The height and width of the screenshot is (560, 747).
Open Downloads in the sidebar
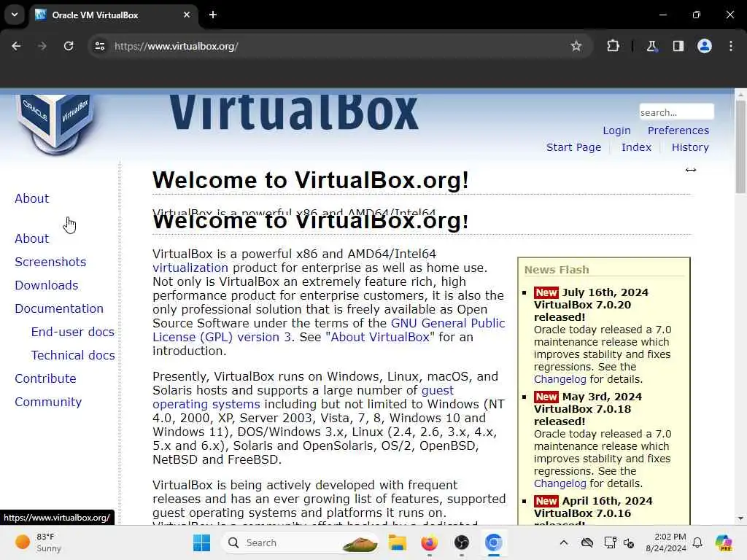[x=47, y=285]
